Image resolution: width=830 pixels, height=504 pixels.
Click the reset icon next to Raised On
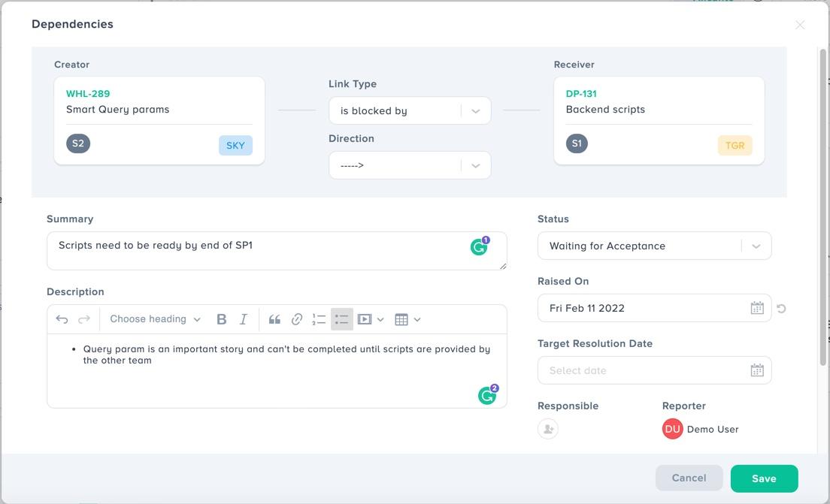tap(781, 308)
